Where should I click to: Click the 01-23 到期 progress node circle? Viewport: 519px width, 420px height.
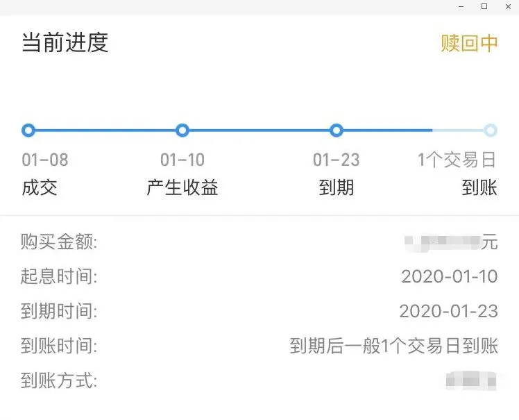337,131
